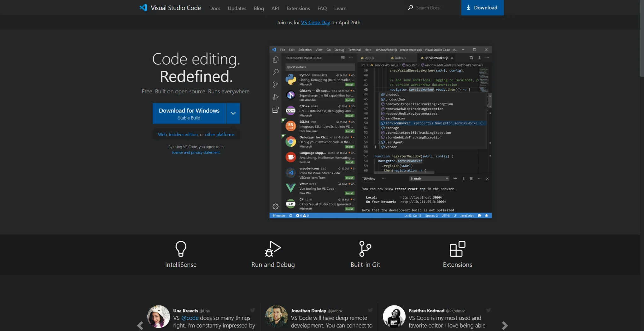Focus the Search Docs input field
The image size is (644, 331).
point(435,8)
